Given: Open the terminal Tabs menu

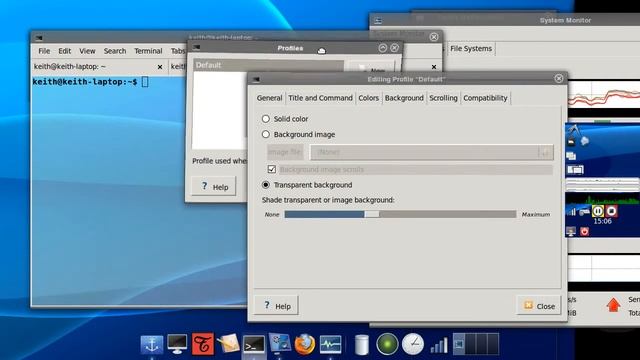Looking at the screenshot, I should click(x=178, y=51).
